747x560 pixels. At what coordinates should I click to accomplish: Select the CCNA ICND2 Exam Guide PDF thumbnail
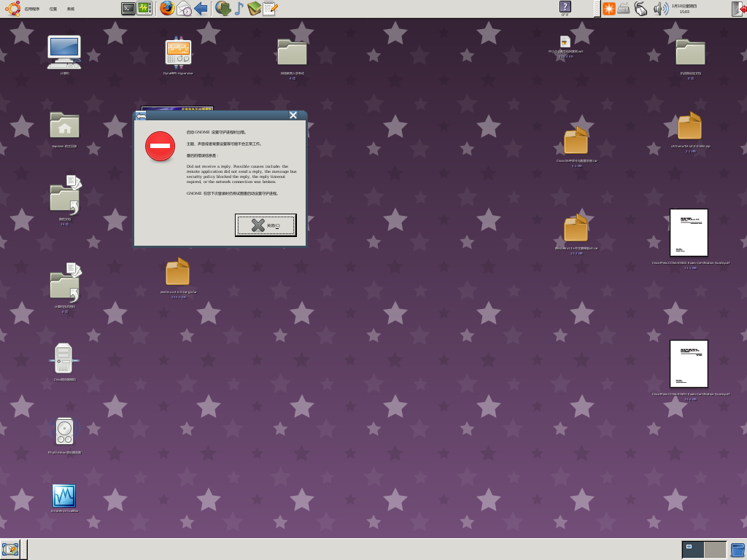[x=689, y=233]
